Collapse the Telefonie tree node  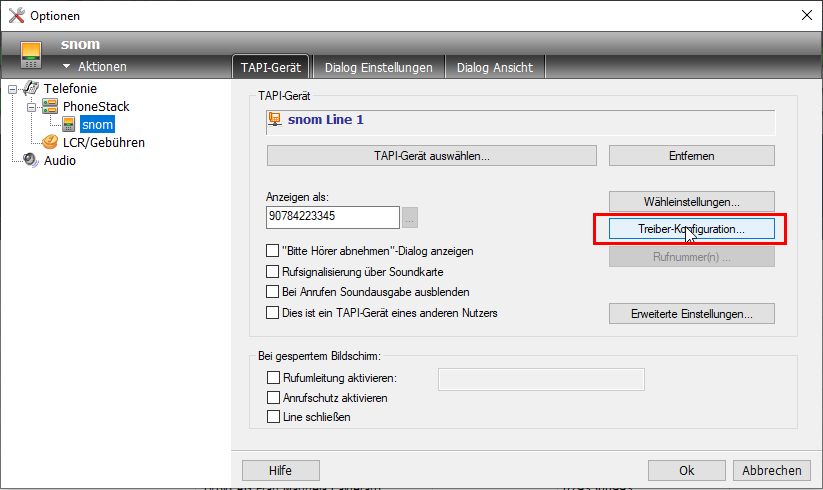pyautogui.click(x=13, y=89)
